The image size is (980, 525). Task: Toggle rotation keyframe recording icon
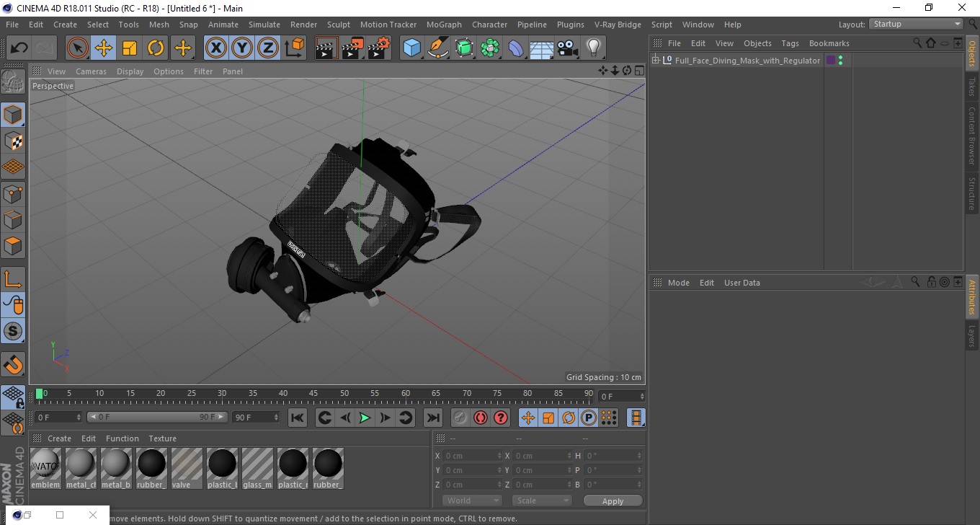coord(569,418)
